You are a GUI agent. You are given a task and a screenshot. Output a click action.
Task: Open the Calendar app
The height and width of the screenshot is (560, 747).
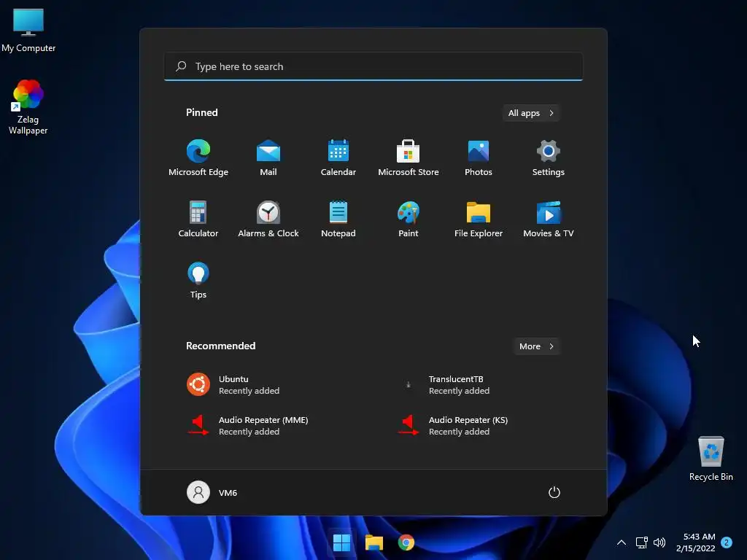[338, 158]
